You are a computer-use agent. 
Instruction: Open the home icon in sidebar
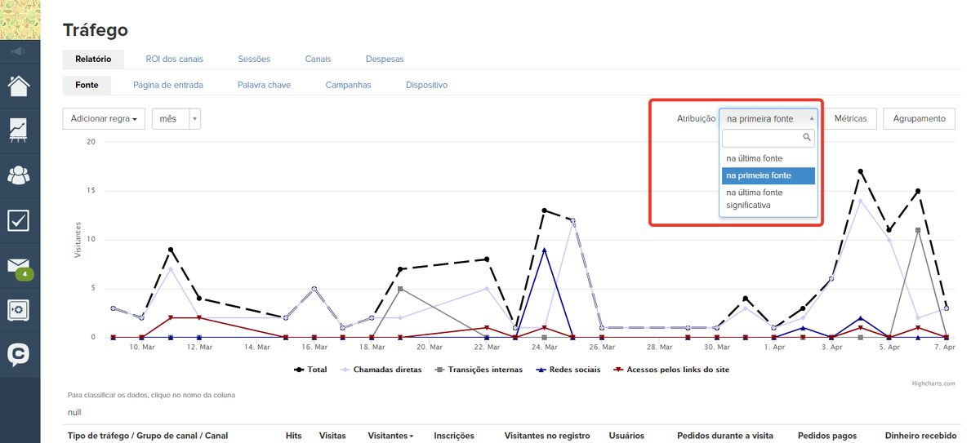[x=19, y=86]
